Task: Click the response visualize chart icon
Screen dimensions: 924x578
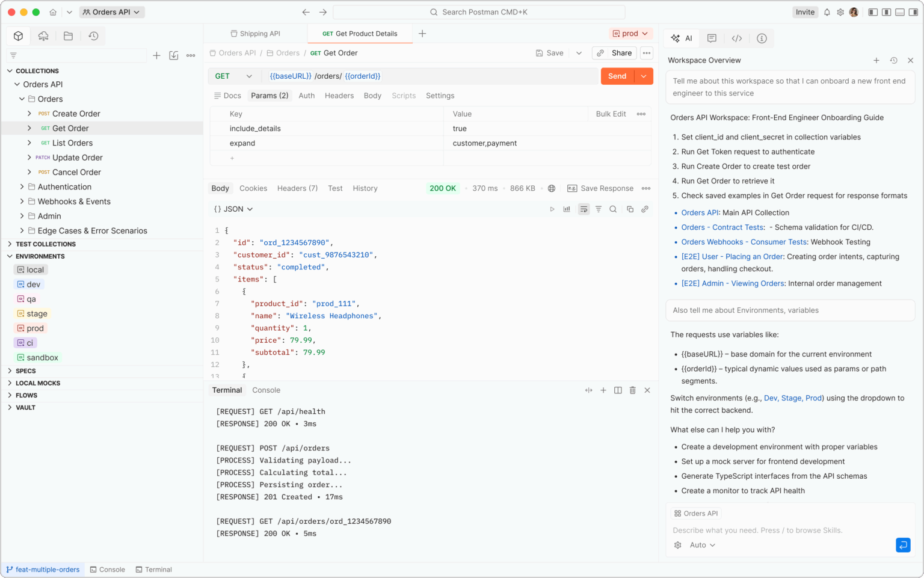Action: tap(567, 209)
